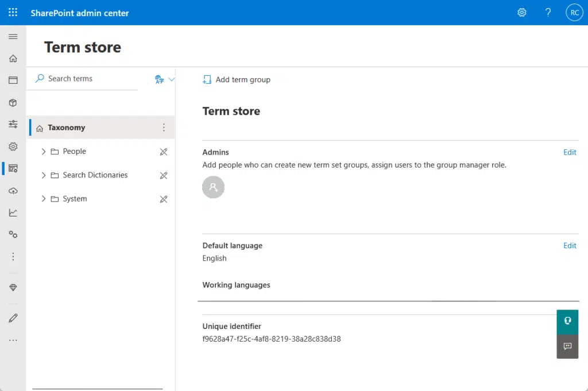Open the settings gear in top bar

521,13
